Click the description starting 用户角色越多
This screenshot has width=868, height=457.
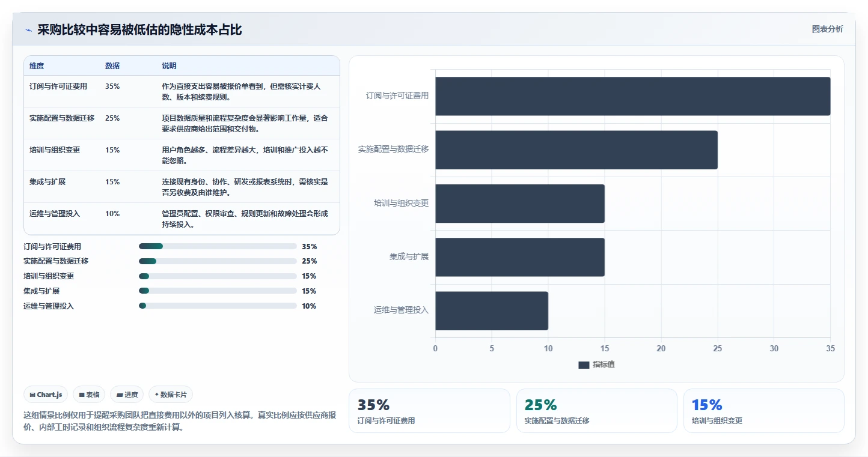(x=245, y=155)
